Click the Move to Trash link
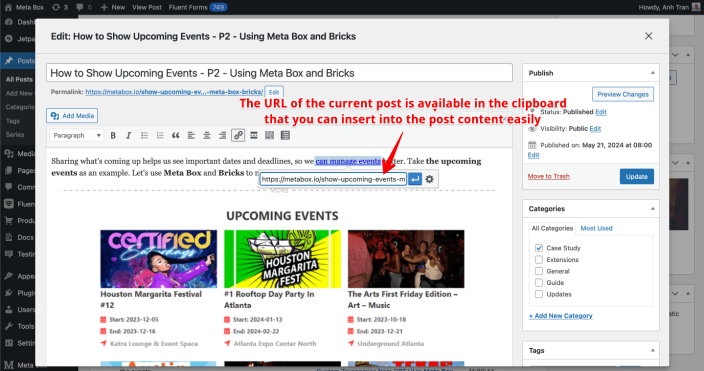 click(549, 176)
